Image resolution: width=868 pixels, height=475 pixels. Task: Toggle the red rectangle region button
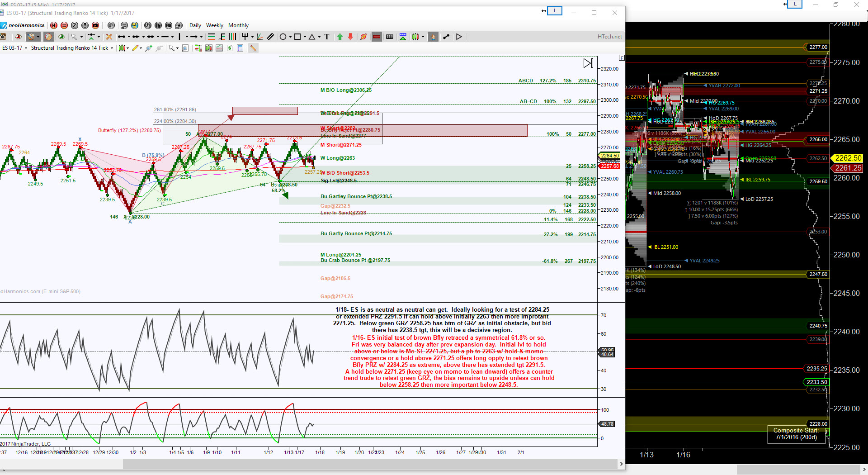coord(377,37)
